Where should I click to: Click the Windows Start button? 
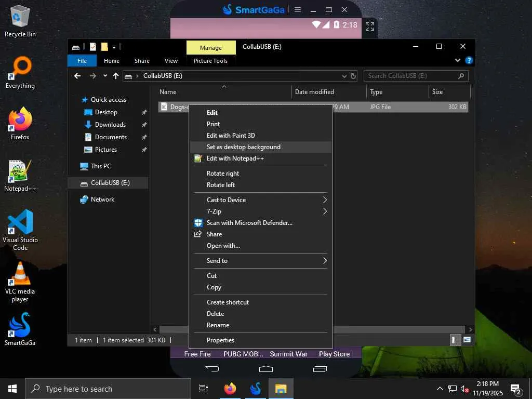12,389
